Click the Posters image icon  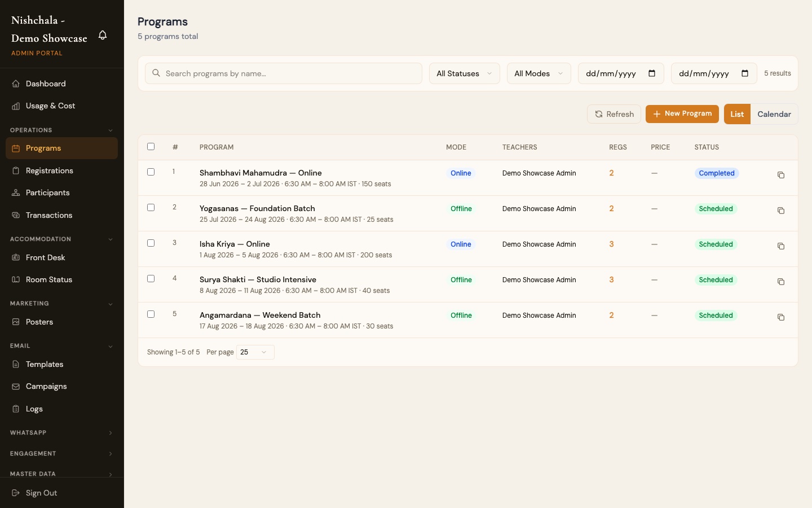(16, 322)
